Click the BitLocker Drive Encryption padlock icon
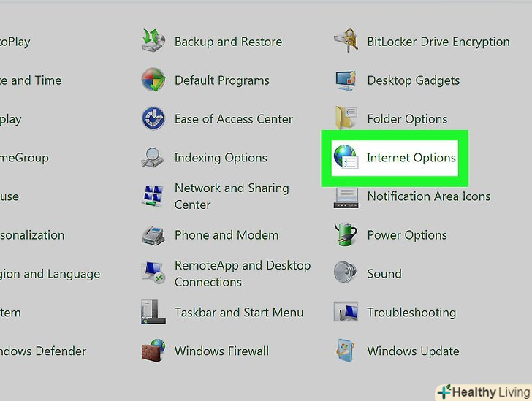Viewport: 532px width, 401px height. (x=346, y=41)
